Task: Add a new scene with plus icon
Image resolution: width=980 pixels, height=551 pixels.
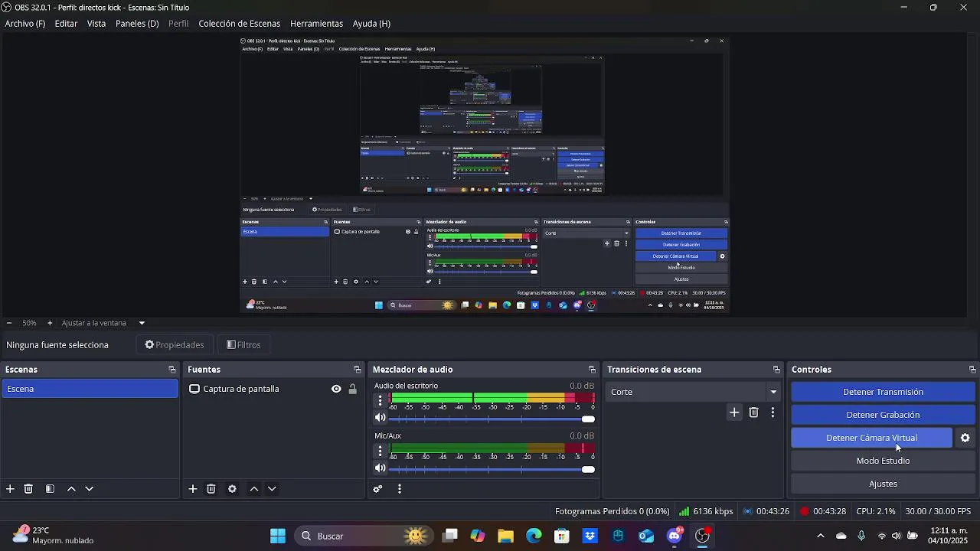Action: click(x=10, y=489)
